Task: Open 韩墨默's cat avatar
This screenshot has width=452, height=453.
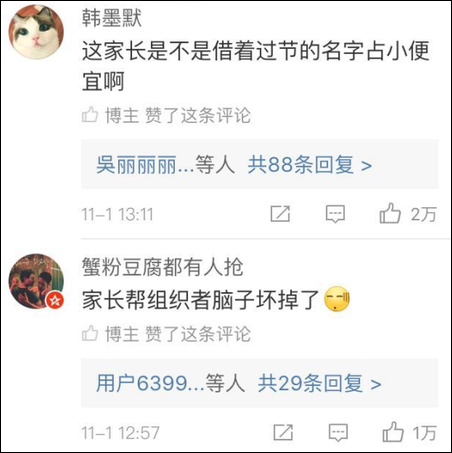Action: click(36, 32)
